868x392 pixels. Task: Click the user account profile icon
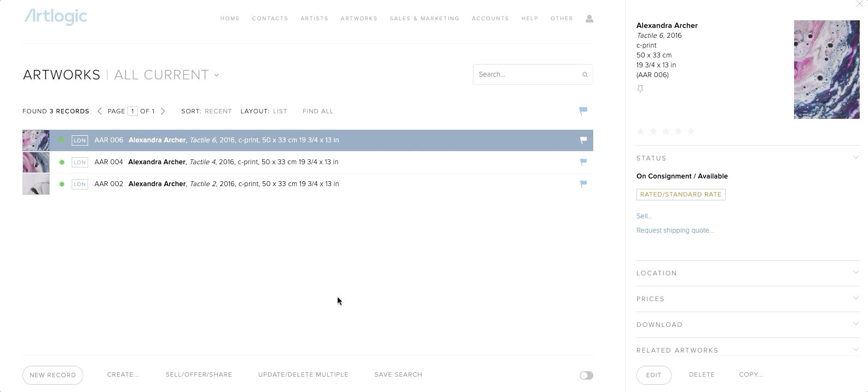click(x=589, y=19)
